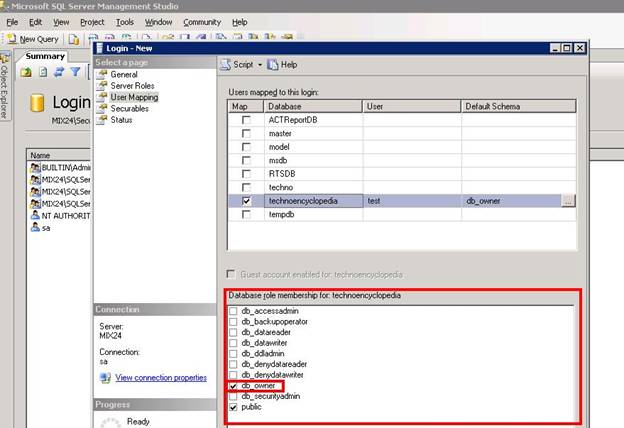Click the Default Schema column header

519,106
